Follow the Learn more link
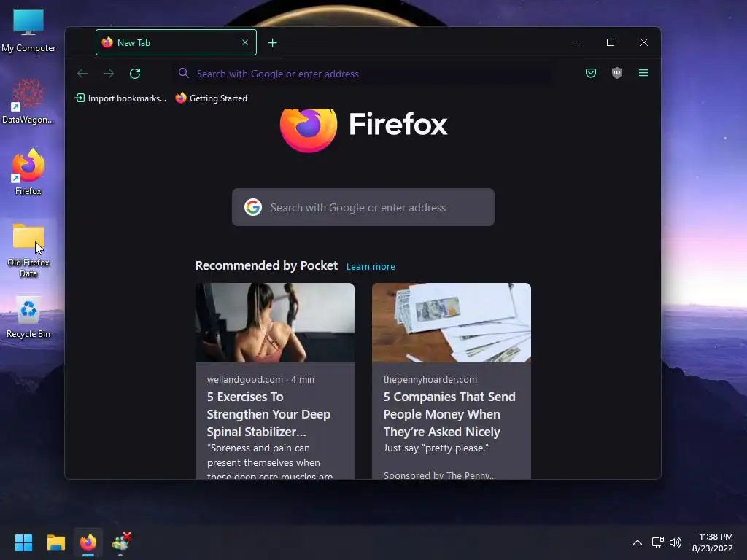 (x=371, y=267)
